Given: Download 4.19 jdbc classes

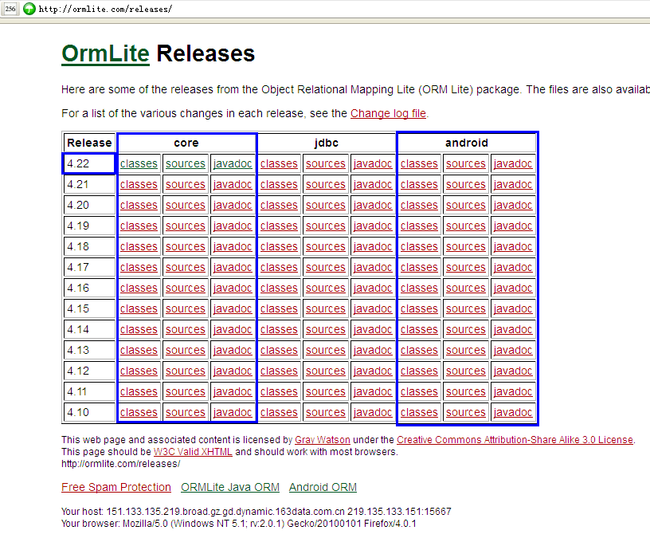Looking at the screenshot, I should click(279, 226).
